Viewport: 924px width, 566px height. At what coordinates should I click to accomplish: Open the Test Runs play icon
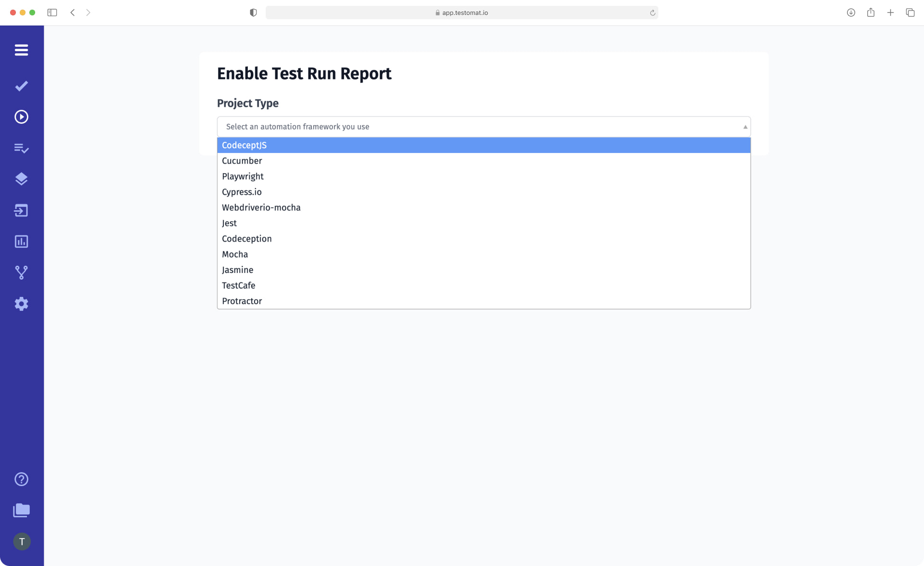21,116
